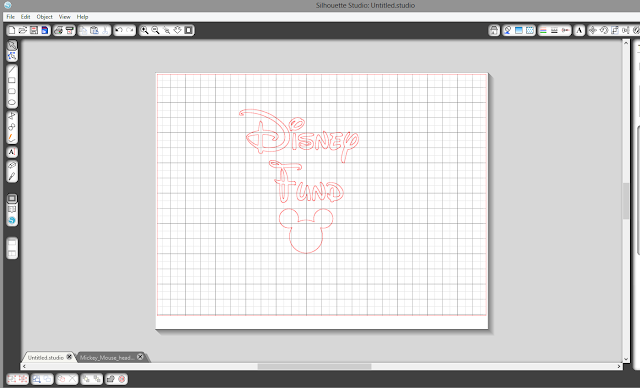Click the Fund text outline
Image resolution: width=640 pixels, height=388 pixels.
(x=306, y=182)
